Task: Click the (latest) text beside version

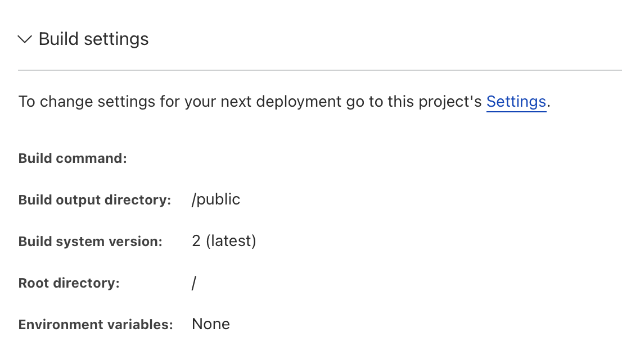Action: click(231, 241)
